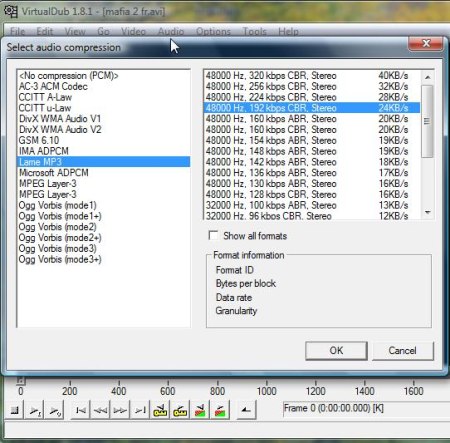
Task: Select AC-3 ACM Codec in the list
Action: [x=103, y=86]
